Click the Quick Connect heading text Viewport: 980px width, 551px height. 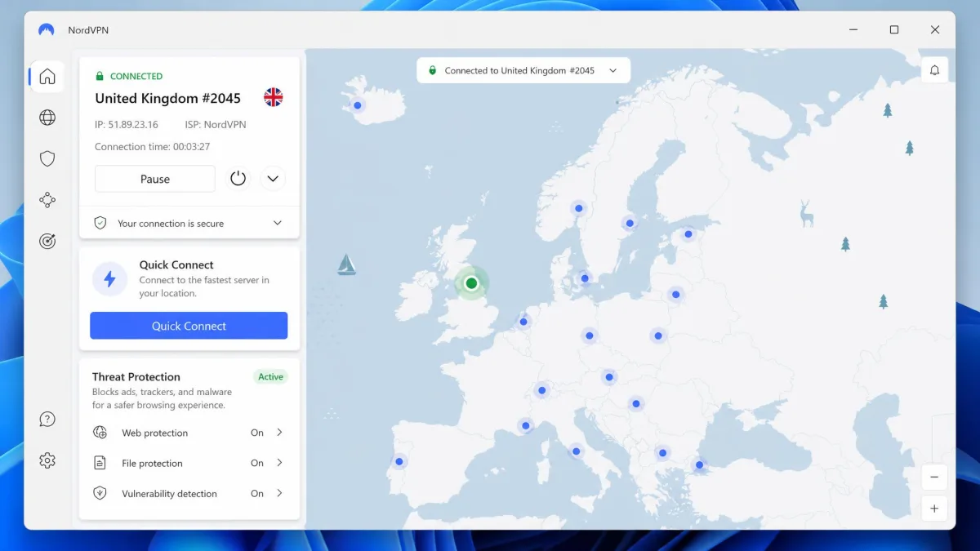pyautogui.click(x=176, y=264)
